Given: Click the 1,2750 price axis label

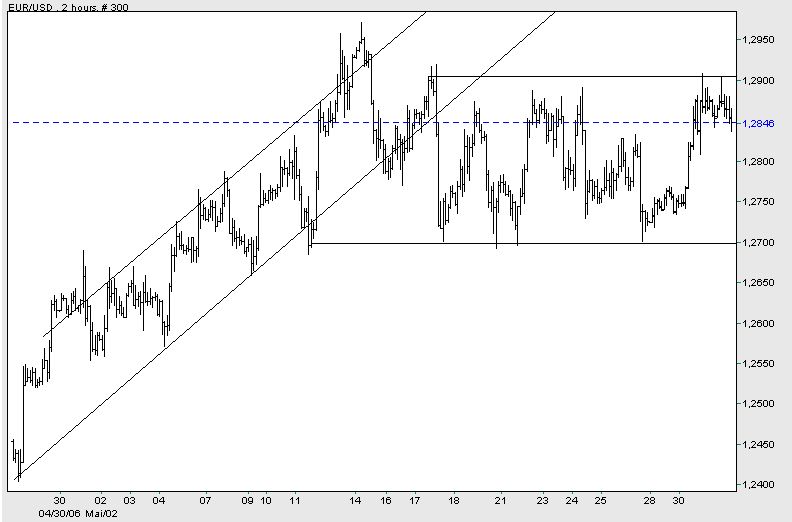Looking at the screenshot, I should 760,202.
